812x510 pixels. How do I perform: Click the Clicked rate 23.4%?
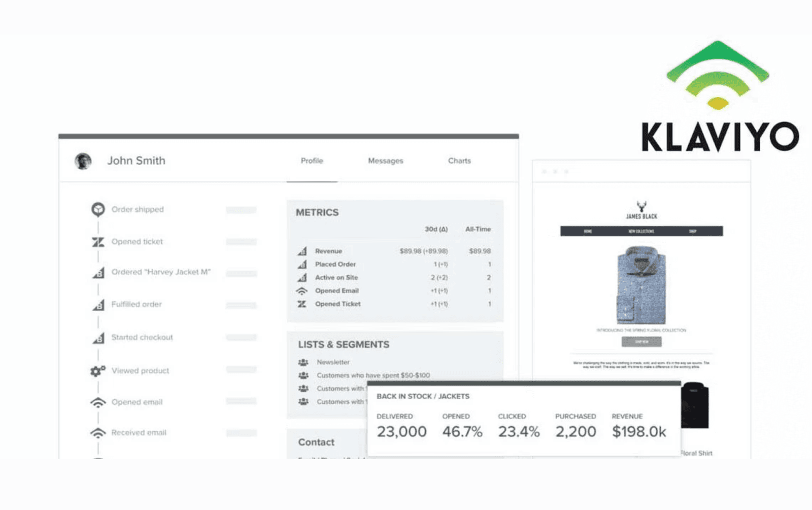519,432
